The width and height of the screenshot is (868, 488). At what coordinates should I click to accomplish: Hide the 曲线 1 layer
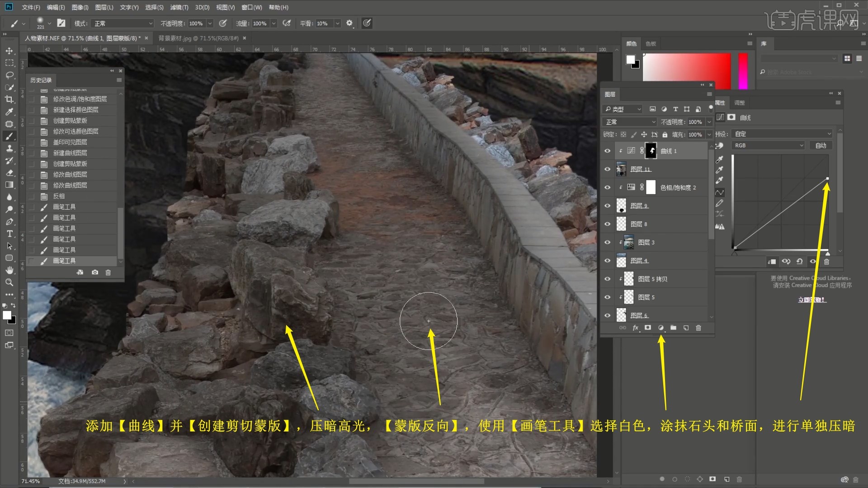tap(607, 151)
